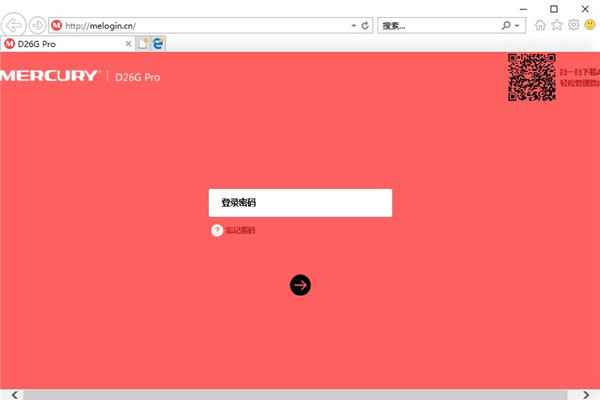This screenshot has height=400, width=600.
Task: Open browser tools gear icon
Action: (x=573, y=25)
